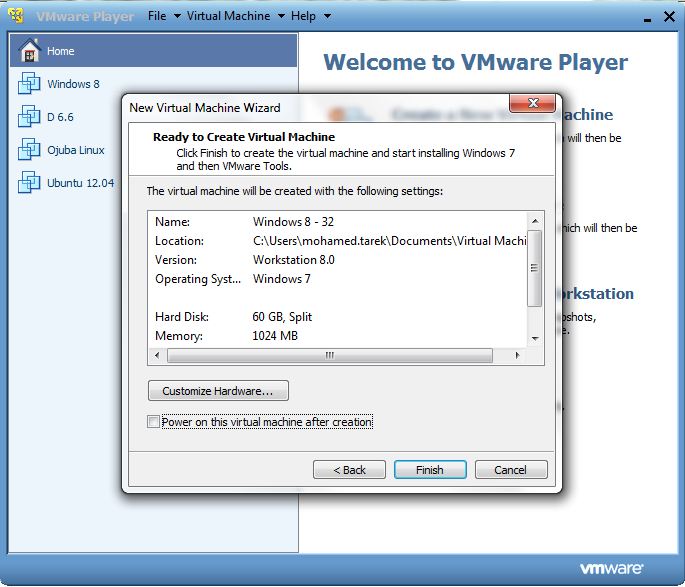Click the VMware Player logo icon in title bar
685x587 pixels.
click(x=16, y=16)
